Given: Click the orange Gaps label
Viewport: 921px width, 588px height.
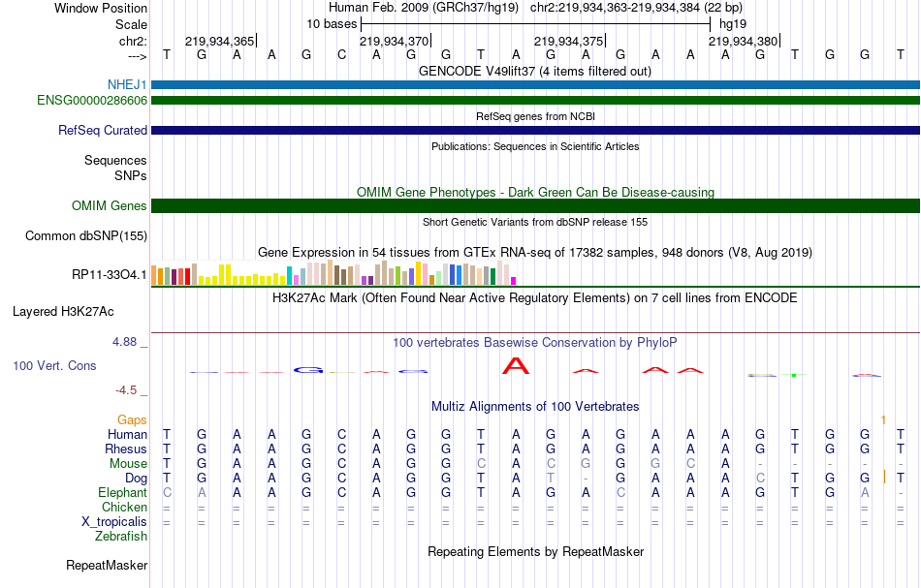Looking at the screenshot, I should [x=132, y=419].
